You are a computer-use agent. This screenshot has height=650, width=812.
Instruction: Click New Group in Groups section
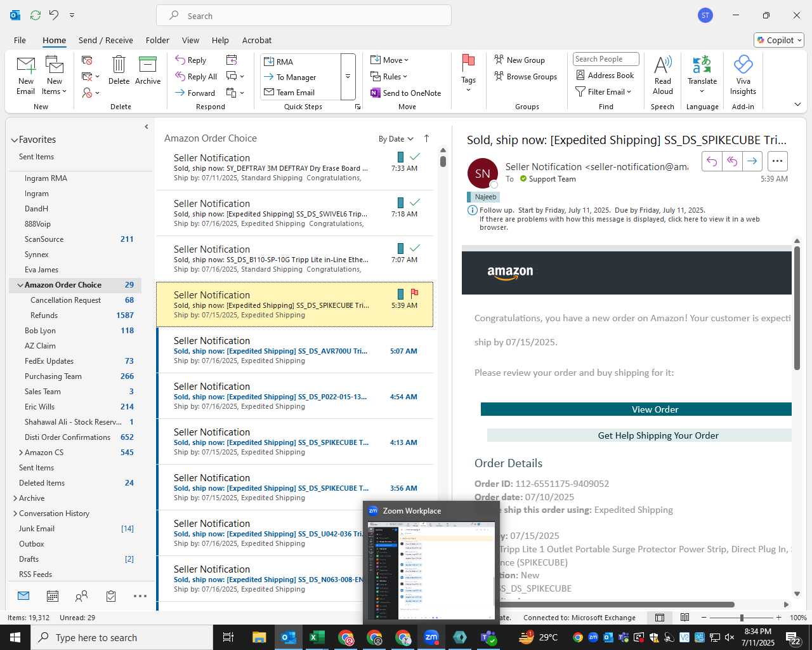tap(520, 60)
